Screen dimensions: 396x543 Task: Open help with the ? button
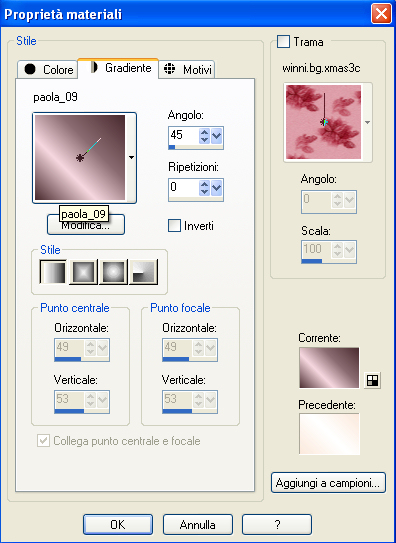(x=277, y=525)
